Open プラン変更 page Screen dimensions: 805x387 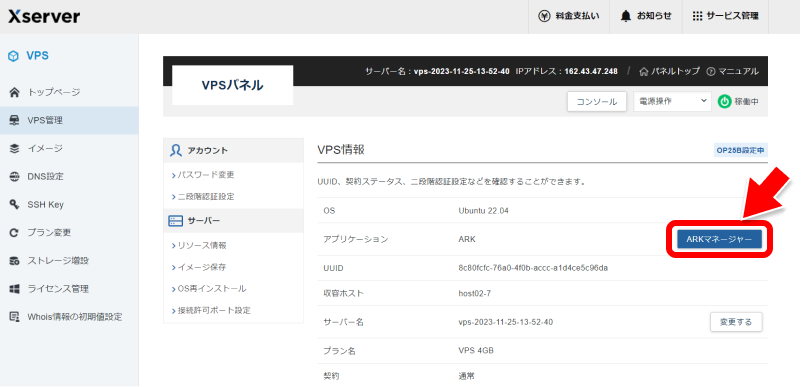click(69, 233)
